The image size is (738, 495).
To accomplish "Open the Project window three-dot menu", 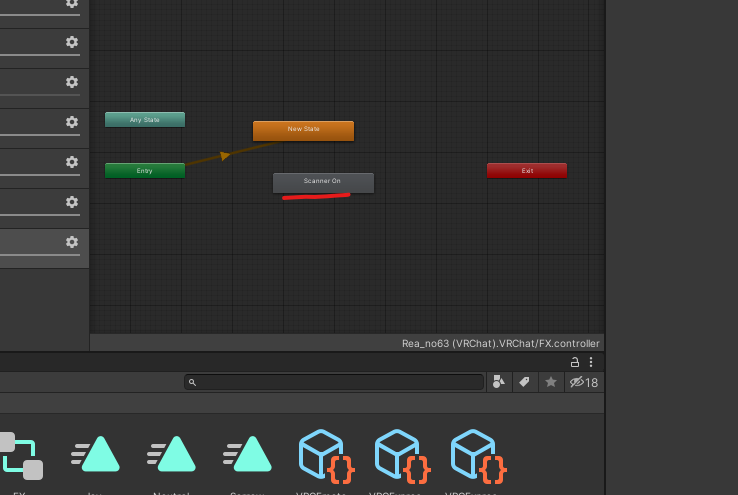I will [x=591, y=362].
